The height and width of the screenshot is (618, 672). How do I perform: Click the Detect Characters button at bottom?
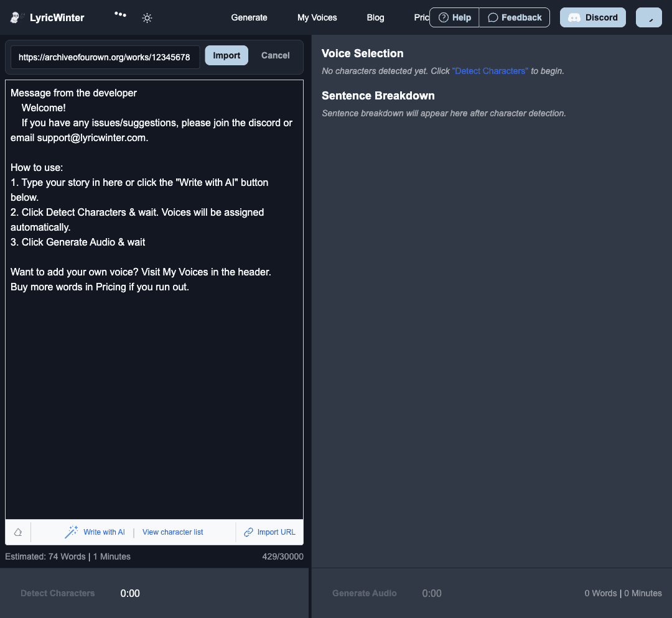[x=58, y=593]
